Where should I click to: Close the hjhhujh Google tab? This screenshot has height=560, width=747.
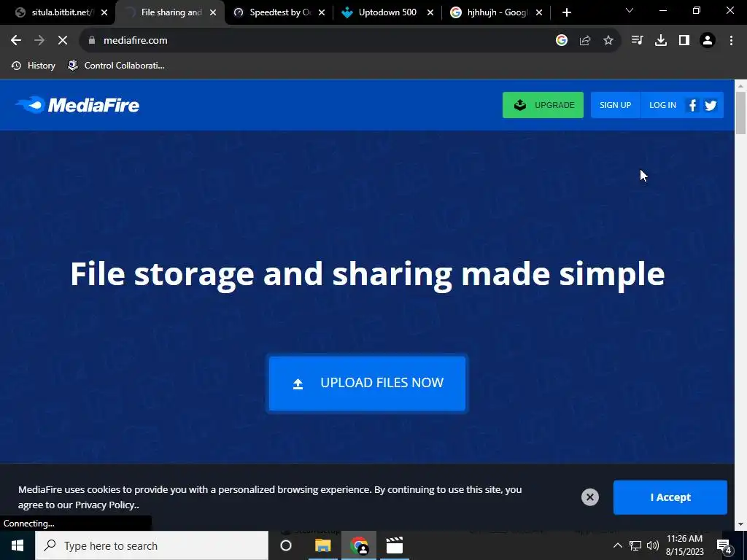539,13
